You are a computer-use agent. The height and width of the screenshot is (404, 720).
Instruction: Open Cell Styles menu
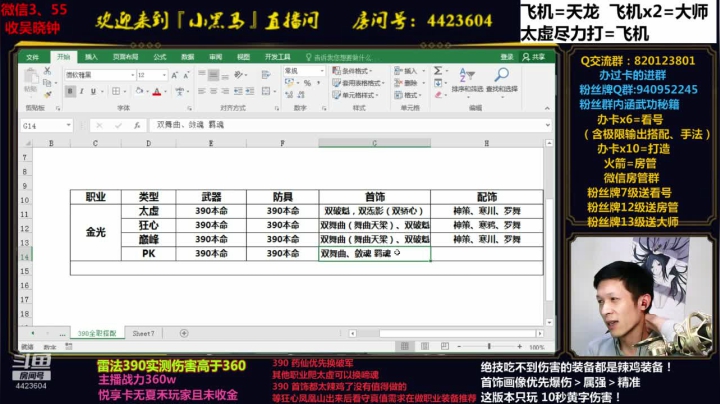tap(356, 95)
